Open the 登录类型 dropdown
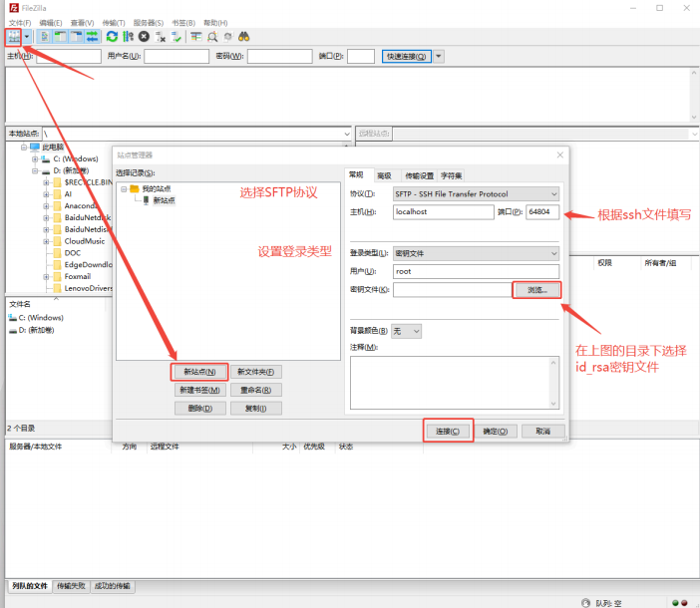The image size is (700, 608). [476, 253]
